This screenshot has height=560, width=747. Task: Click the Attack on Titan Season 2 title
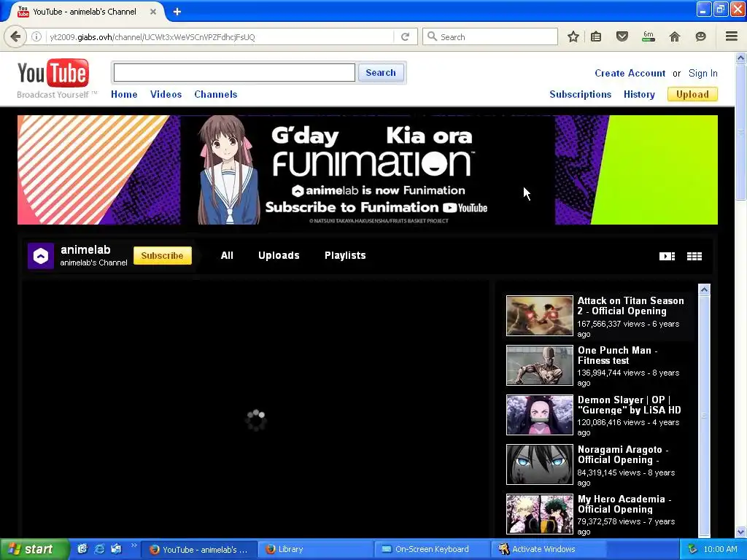tap(630, 306)
